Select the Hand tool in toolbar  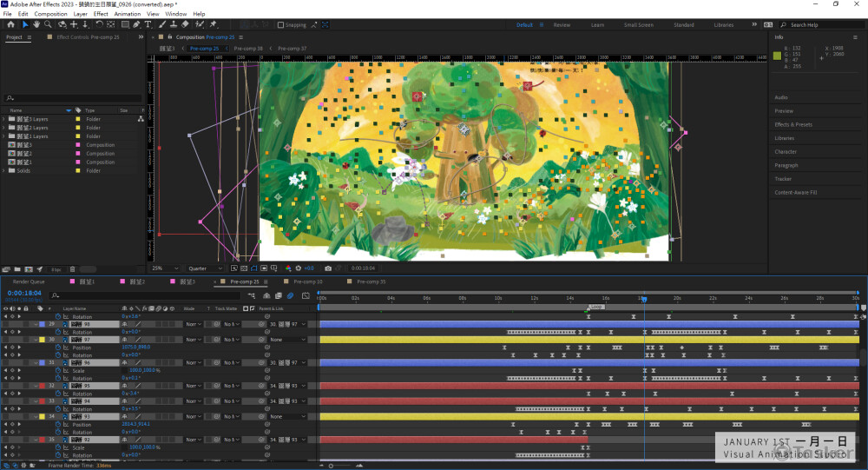pyautogui.click(x=36, y=24)
